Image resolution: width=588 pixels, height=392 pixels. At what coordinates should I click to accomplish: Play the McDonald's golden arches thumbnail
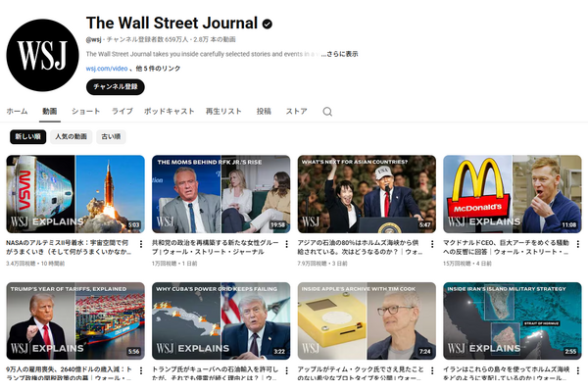click(513, 194)
